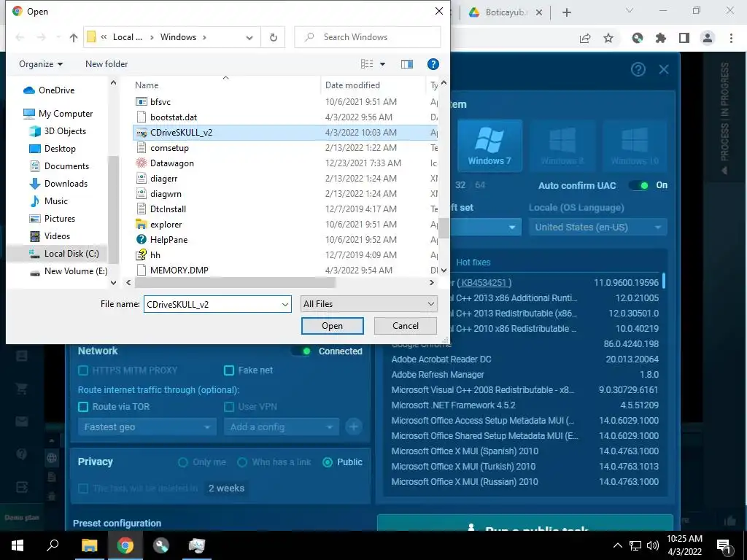This screenshot has height=560, width=747.
Task: Toggle Auto confirm UAC switch
Action: point(639,185)
